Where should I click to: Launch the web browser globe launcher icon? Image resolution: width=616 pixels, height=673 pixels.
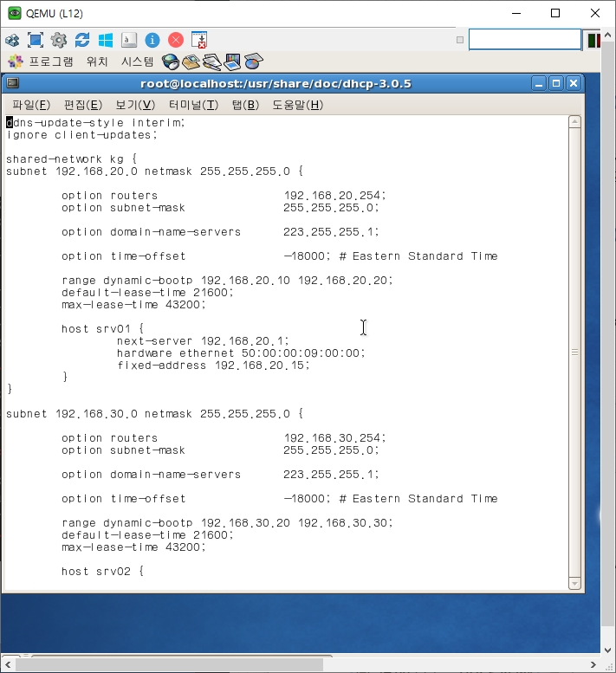tap(171, 61)
